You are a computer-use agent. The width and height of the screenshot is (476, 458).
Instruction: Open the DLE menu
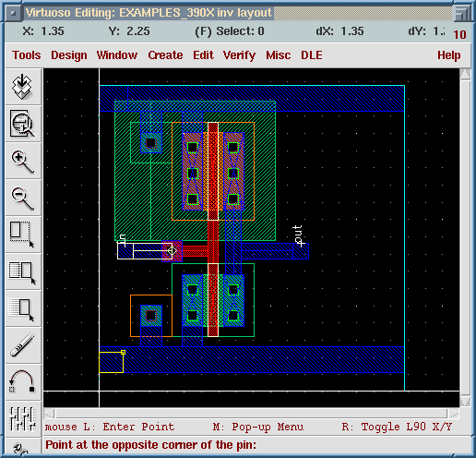coord(312,55)
